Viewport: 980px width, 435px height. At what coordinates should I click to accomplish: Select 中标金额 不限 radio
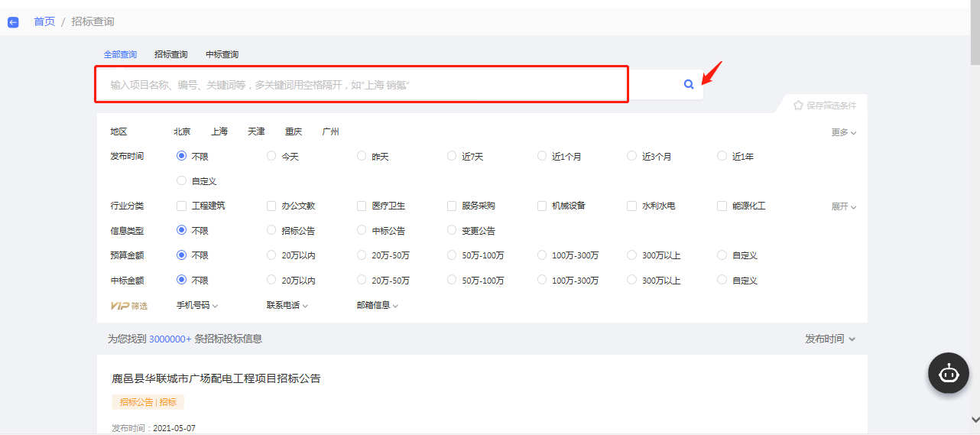click(181, 280)
